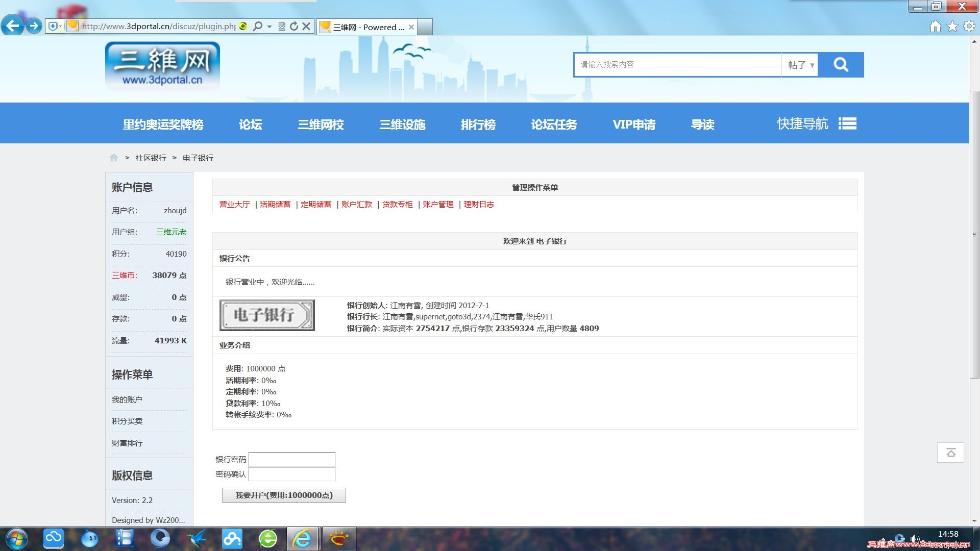Click the browser back arrow button

[13, 26]
